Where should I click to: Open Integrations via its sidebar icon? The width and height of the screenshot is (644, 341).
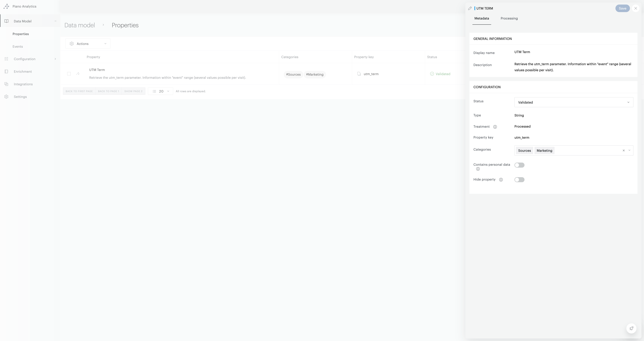6,84
